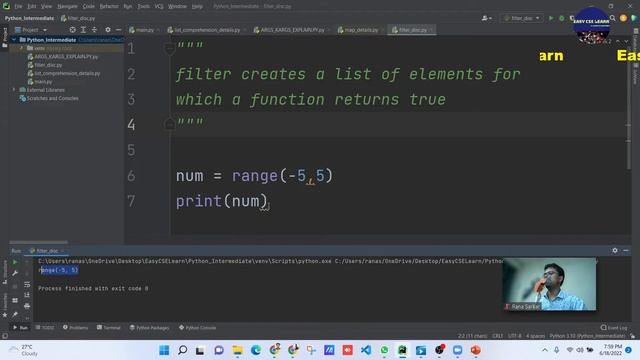Open the Navigate menu

point(67,6)
